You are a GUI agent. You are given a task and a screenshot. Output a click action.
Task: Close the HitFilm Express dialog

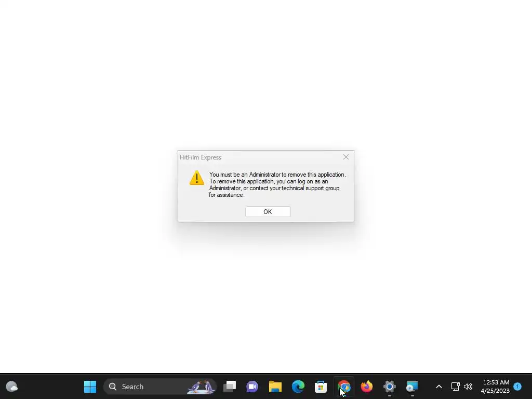coord(345,157)
